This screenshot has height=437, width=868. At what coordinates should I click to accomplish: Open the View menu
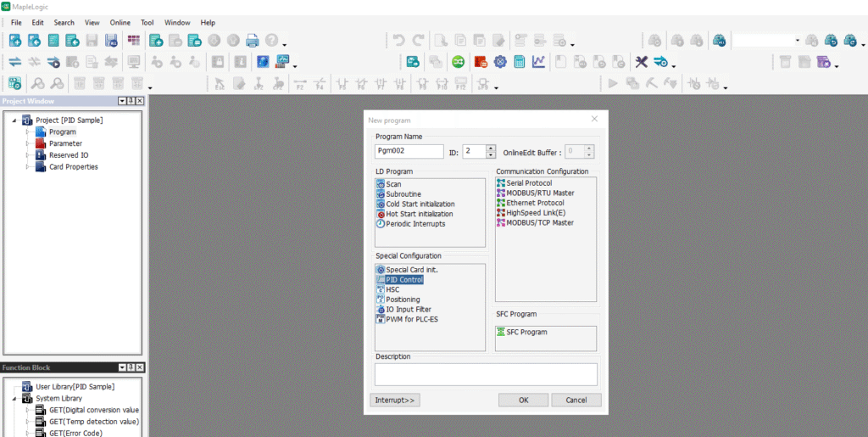click(92, 23)
